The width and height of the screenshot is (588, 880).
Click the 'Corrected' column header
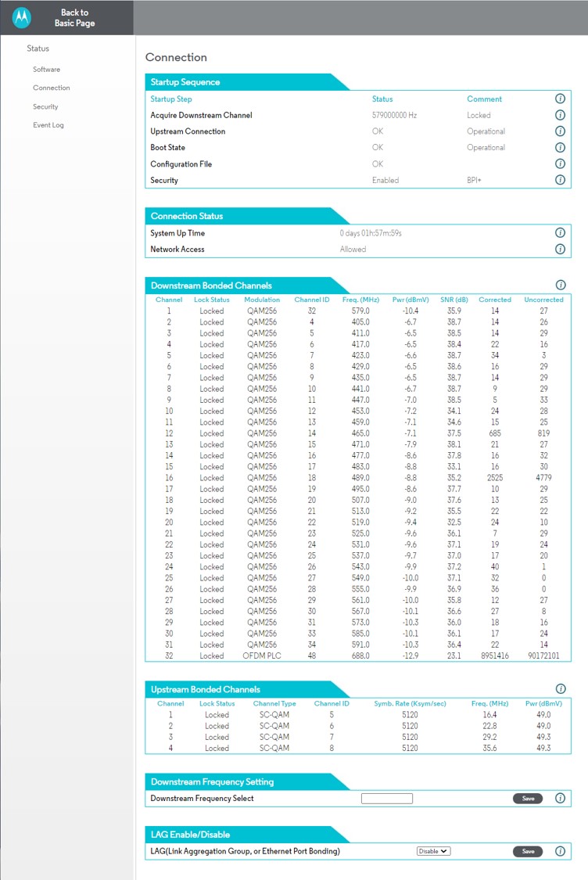(495, 300)
